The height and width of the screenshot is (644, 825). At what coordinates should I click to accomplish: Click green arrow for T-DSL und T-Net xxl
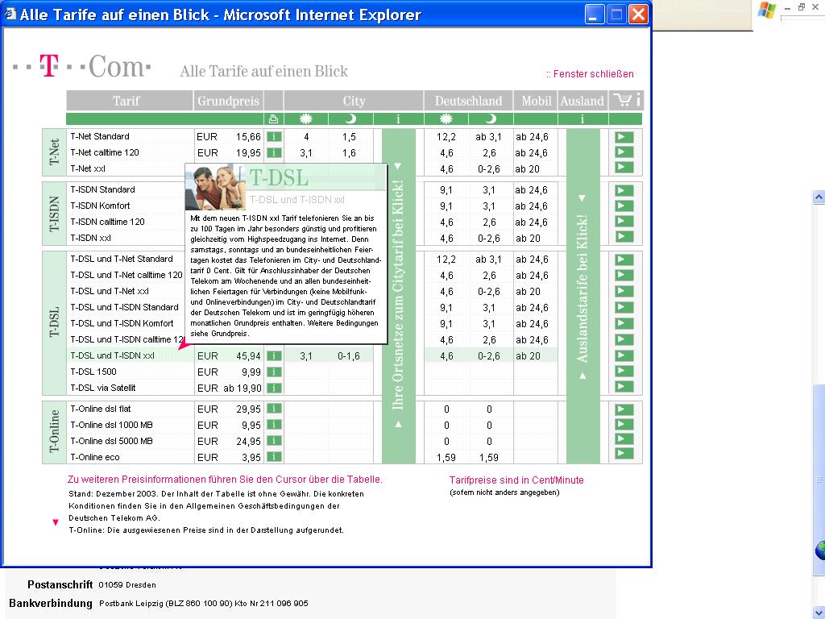[x=624, y=291]
